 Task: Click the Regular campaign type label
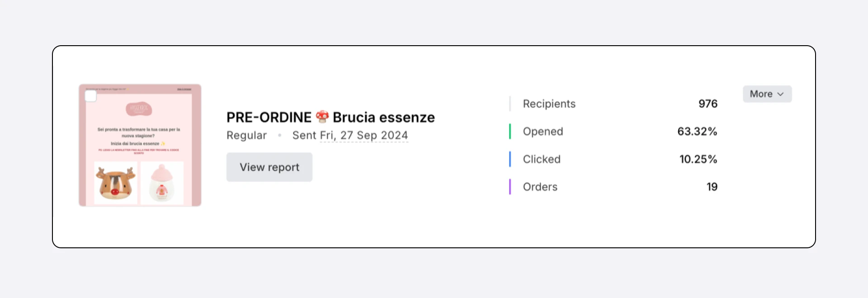pos(246,135)
